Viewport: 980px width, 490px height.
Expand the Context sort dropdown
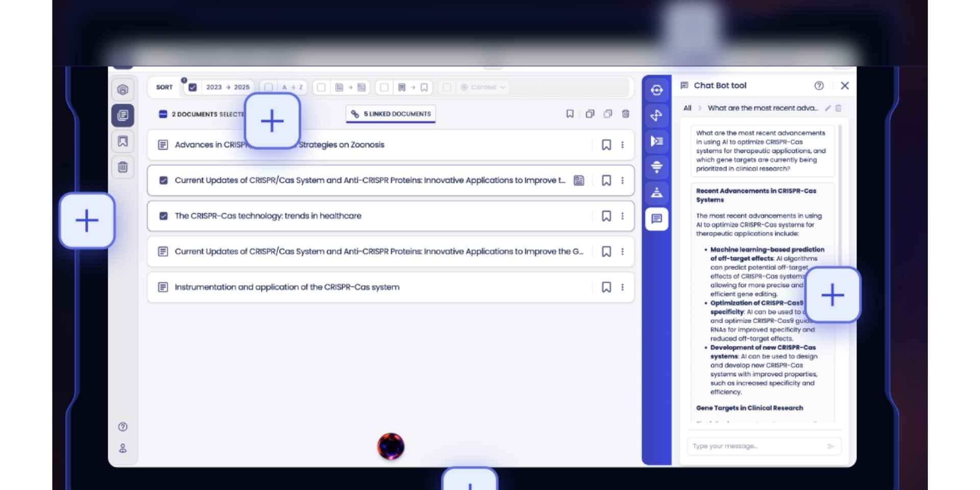(x=483, y=87)
